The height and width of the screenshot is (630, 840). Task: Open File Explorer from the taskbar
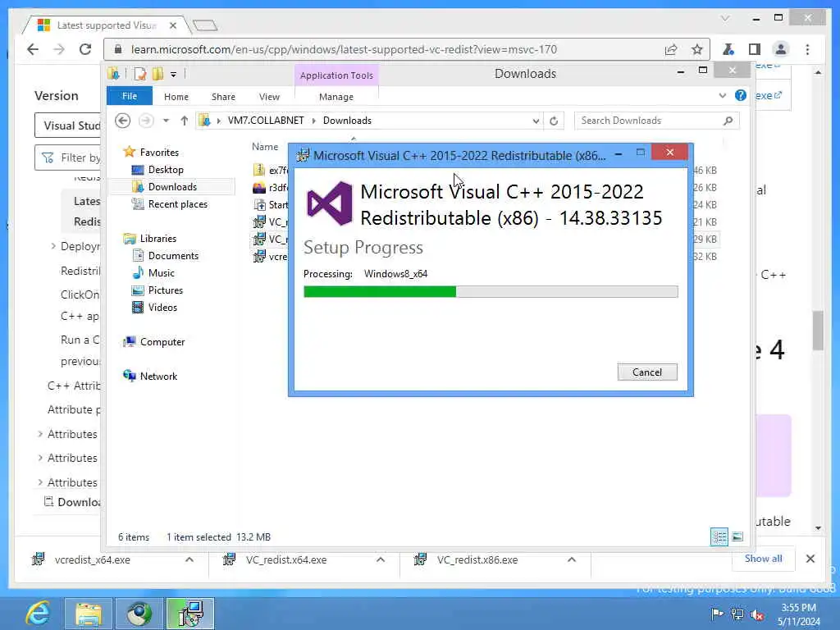click(x=88, y=614)
